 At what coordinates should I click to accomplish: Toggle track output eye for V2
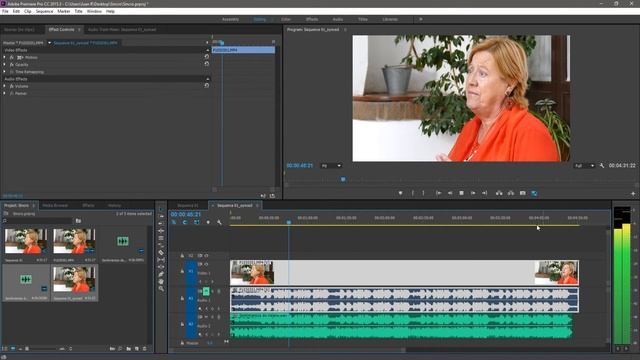pyautogui.click(x=206, y=256)
